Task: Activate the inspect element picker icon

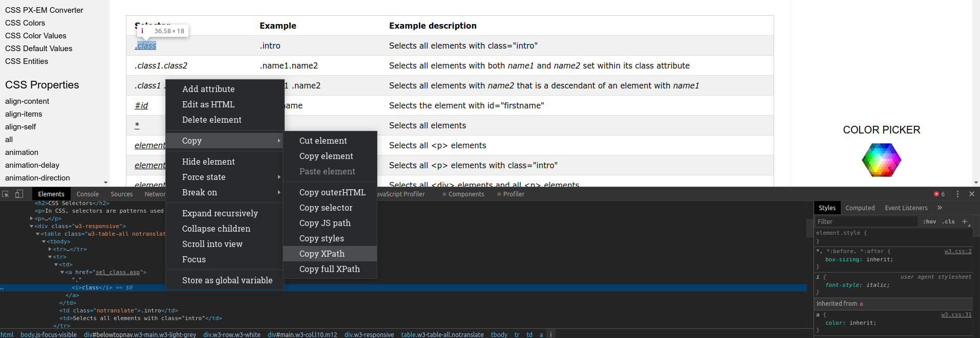Action: tap(6, 194)
